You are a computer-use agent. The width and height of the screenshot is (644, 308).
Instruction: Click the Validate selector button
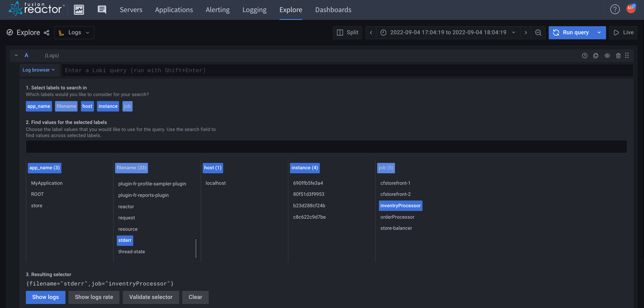tap(151, 297)
